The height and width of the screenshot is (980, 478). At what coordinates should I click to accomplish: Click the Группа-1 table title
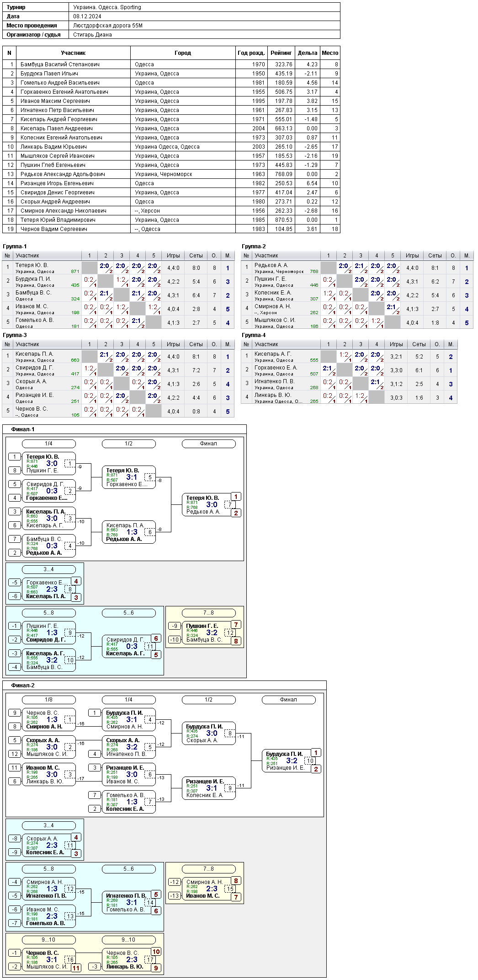15,246
